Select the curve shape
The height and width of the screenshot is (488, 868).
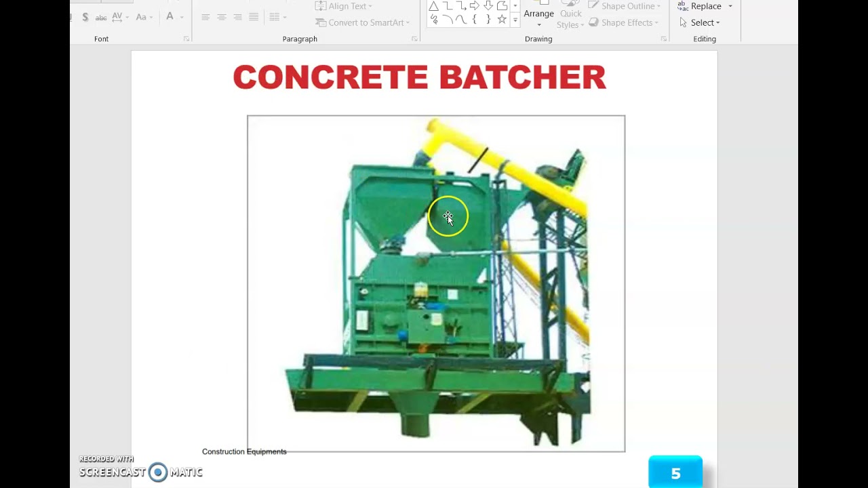pyautogui.click(x=461, y=20)
